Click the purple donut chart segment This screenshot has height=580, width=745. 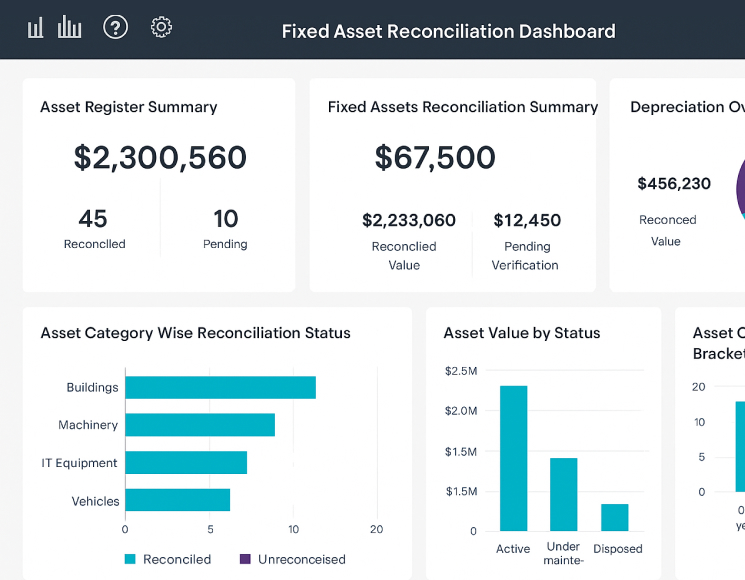click(x=740, y=188)
